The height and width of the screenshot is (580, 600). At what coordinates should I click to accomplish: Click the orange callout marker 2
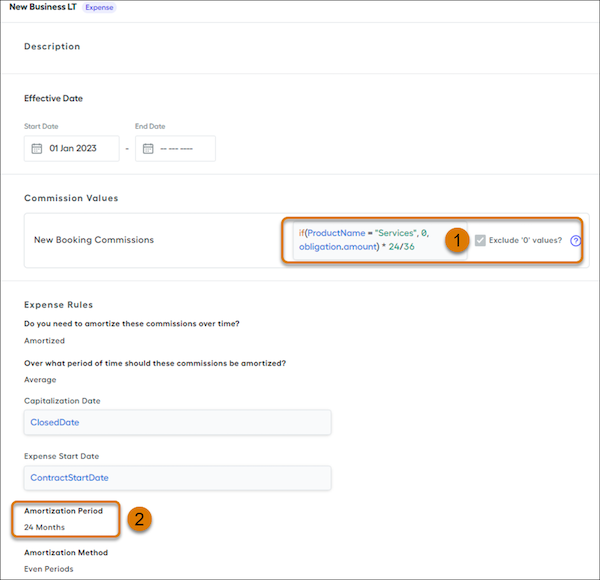[x=139, y=519]
